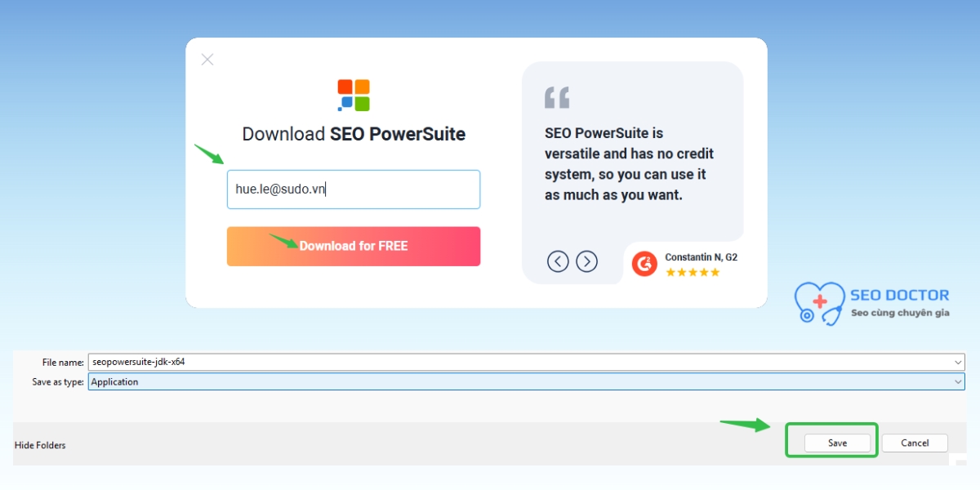Show the previous testimonial with left arrow
980x490 pixels.
coord(558,261)
